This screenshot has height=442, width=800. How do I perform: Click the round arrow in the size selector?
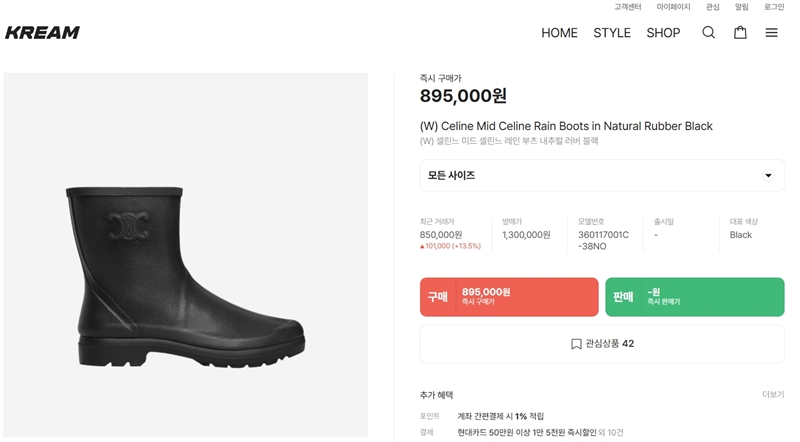coord(768,176)
